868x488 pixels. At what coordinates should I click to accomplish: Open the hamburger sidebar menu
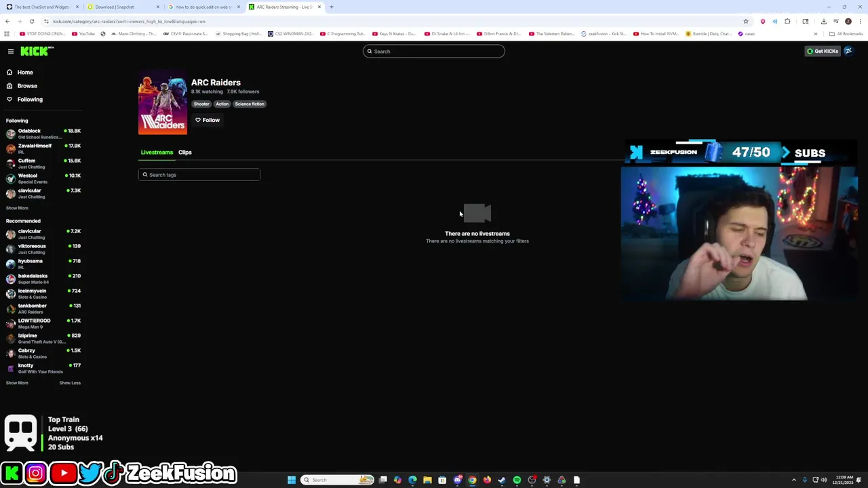click(11, 51)
